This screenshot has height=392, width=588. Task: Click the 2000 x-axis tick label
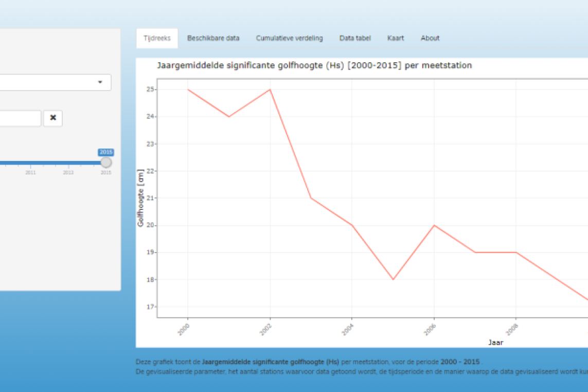click(184, 329)
